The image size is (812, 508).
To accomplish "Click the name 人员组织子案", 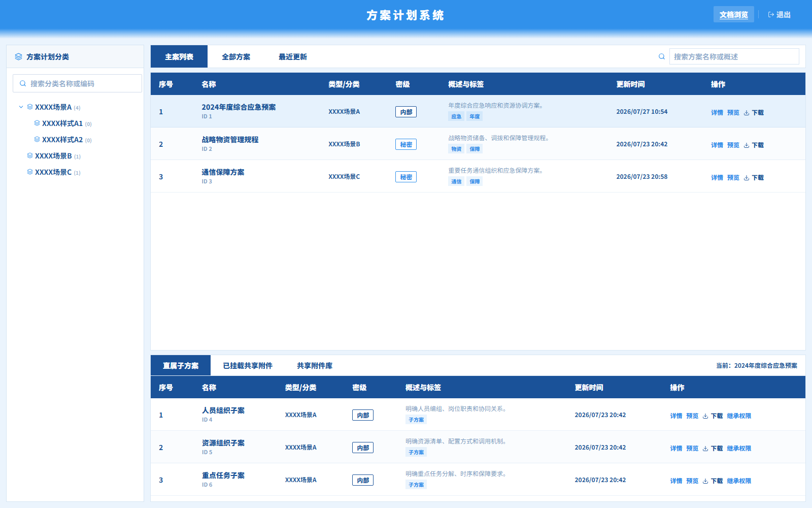I will click(223, 410).
